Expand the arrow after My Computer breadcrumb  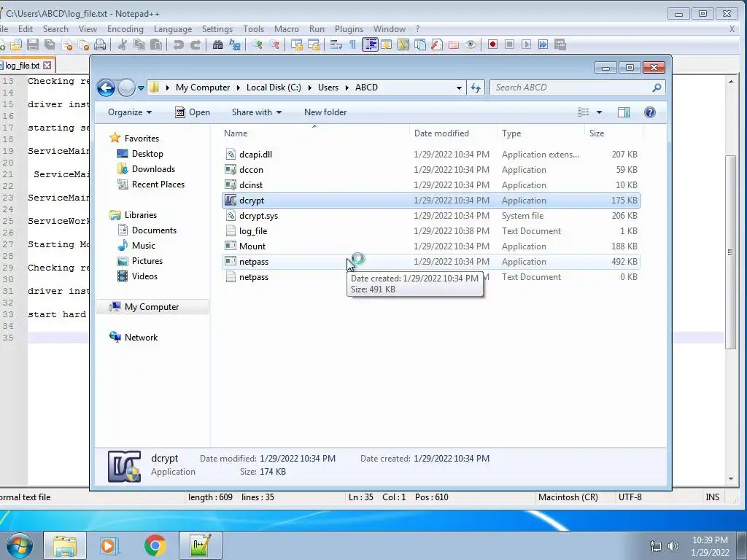coord(239,87)
